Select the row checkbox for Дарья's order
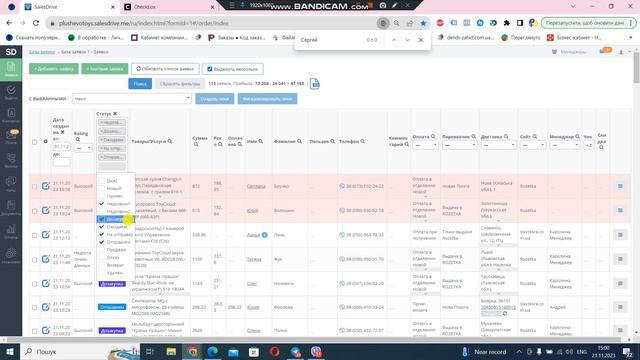 tap(35, 236)
